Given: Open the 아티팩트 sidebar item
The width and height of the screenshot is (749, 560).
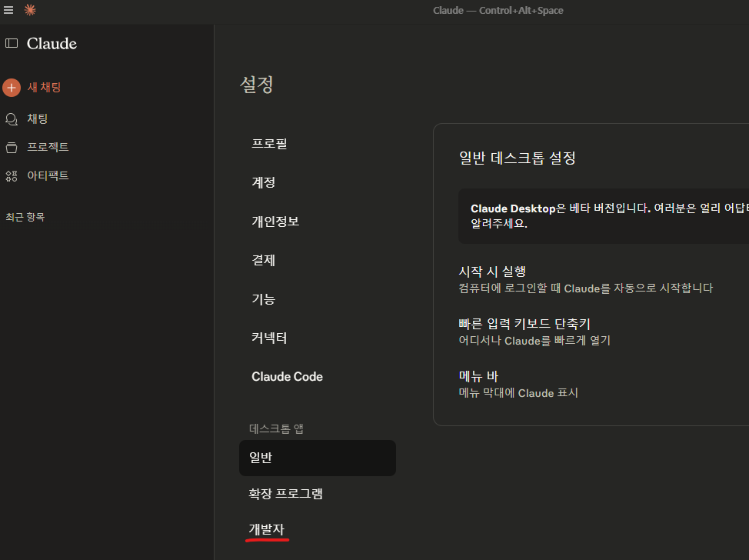Looking at the screenshot, I should [48, 176].
